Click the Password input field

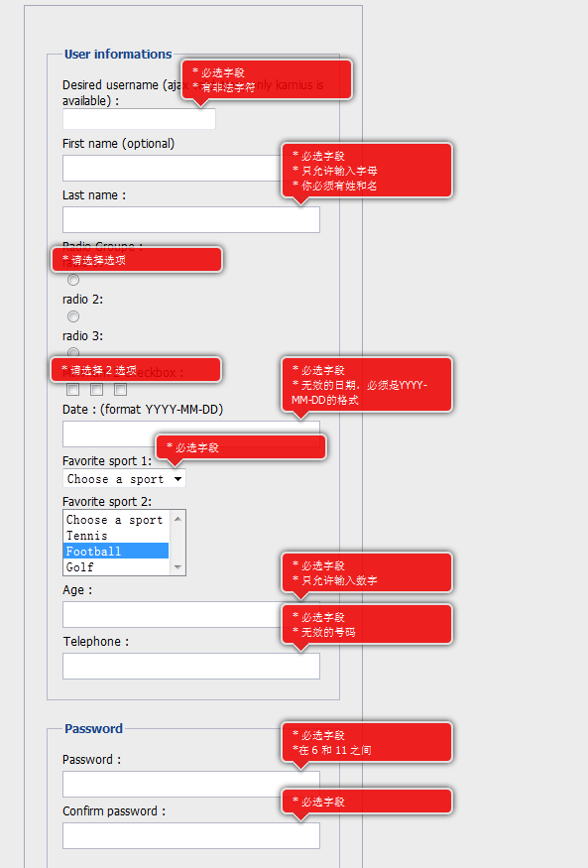(190, 784)
